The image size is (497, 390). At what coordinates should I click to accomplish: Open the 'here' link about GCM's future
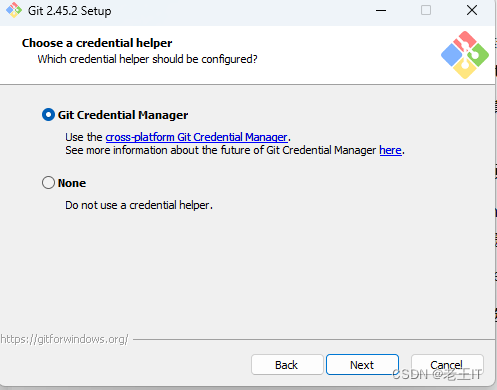pos(390,150)
